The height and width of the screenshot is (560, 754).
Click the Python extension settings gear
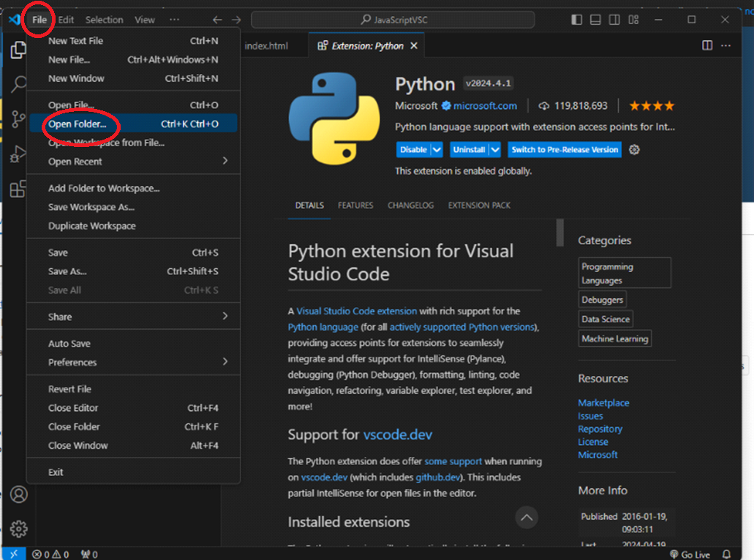[635, 150]
